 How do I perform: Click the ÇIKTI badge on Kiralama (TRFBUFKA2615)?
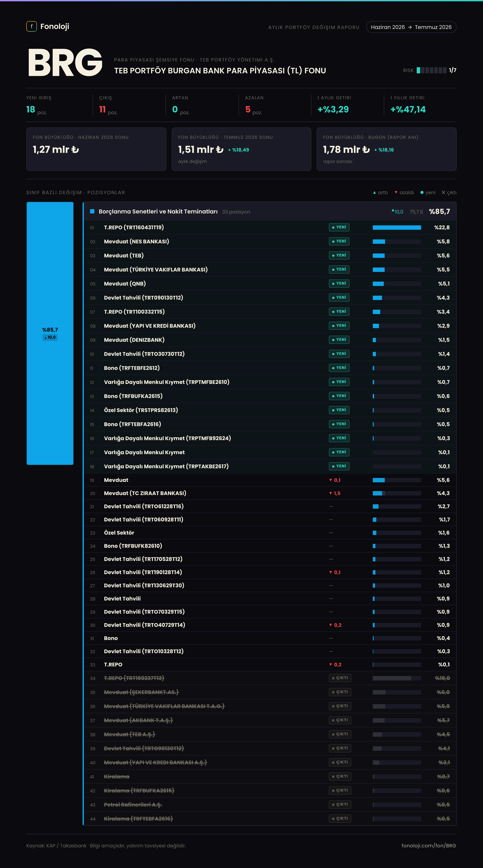[x=340, y=791]
